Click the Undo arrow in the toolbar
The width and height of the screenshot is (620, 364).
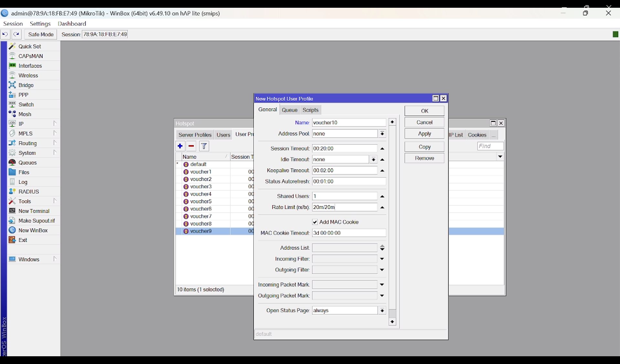pyautogui.click(x=5, y=34)
